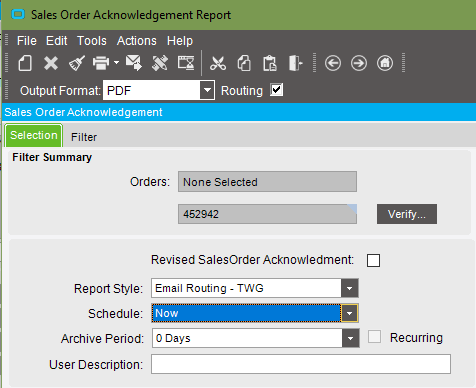Click the application icon in title bar

[x=18, y=15]
